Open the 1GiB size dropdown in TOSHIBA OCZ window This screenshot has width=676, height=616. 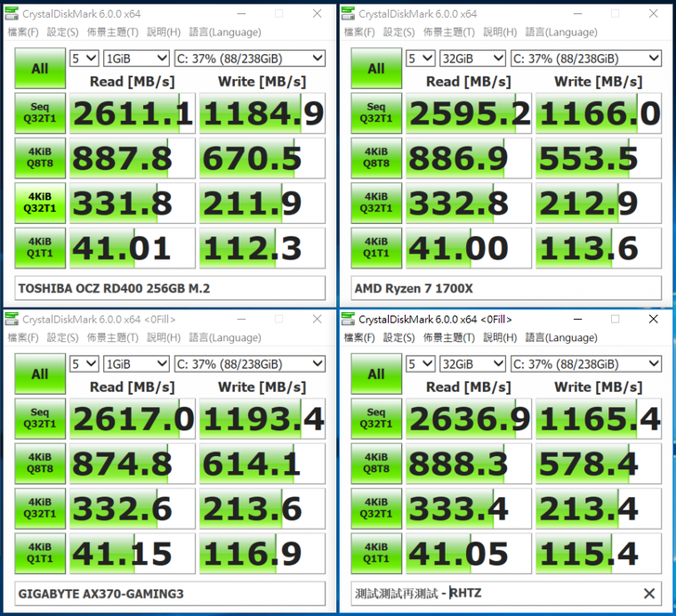(x=136, y=59)
